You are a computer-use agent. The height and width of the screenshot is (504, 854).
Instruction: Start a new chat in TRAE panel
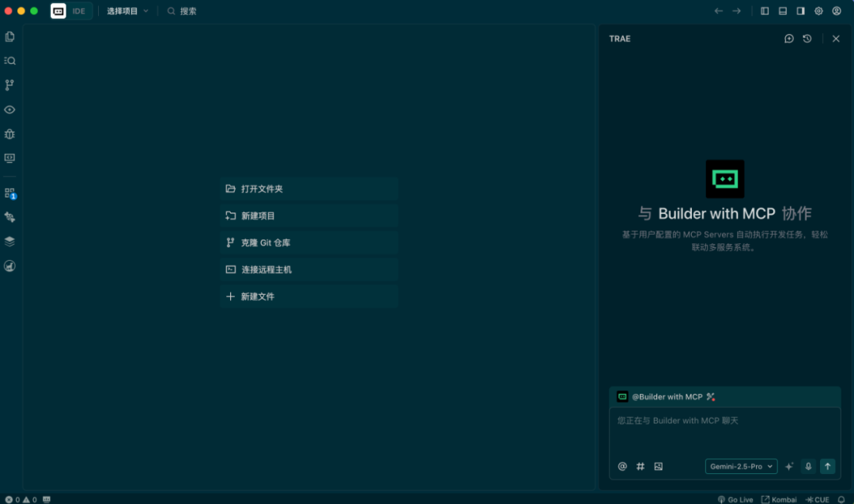coord(788,39)
